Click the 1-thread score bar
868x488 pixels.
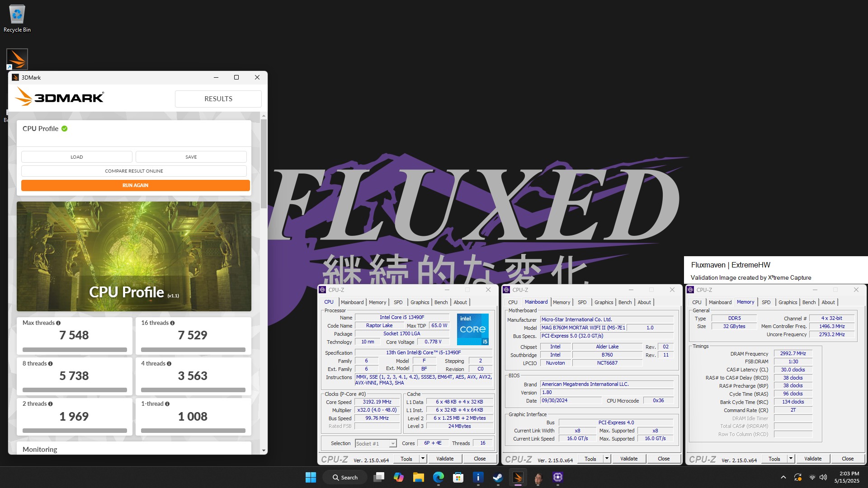click(193, 431)
